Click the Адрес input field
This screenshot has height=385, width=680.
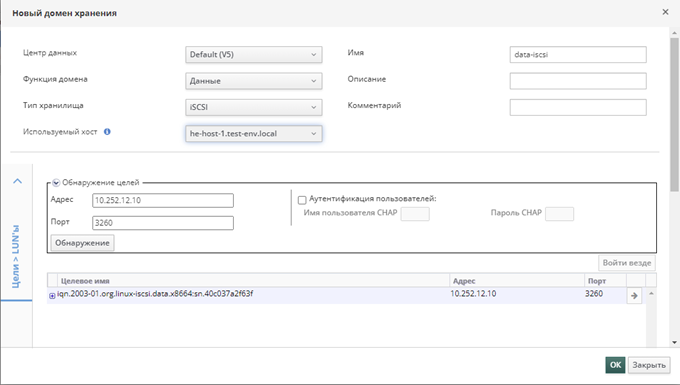163,200
